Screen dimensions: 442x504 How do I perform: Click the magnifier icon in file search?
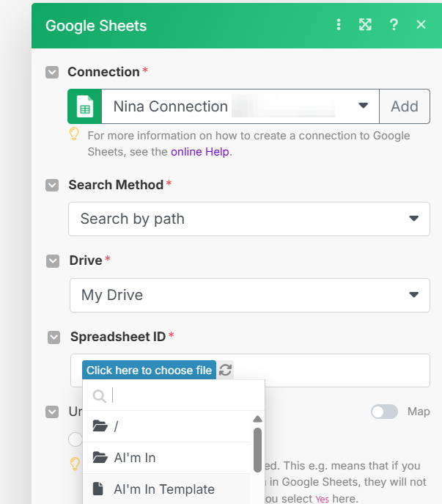(x=99, y=396)
